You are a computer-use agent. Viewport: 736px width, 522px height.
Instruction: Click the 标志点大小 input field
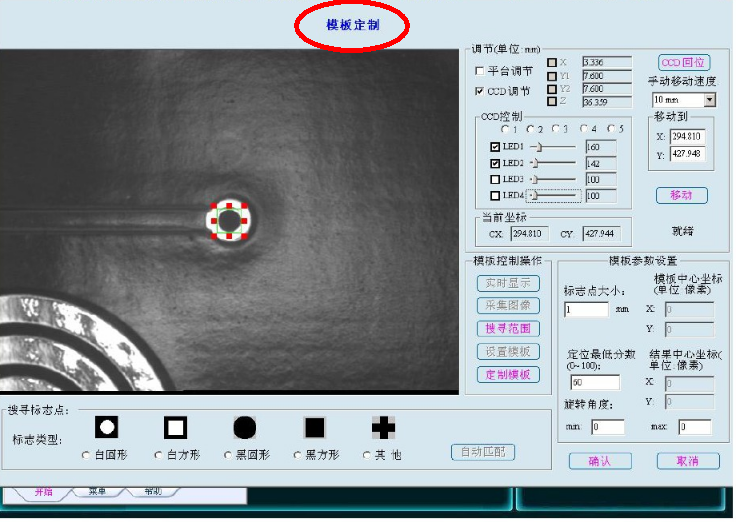coord(586,310)
